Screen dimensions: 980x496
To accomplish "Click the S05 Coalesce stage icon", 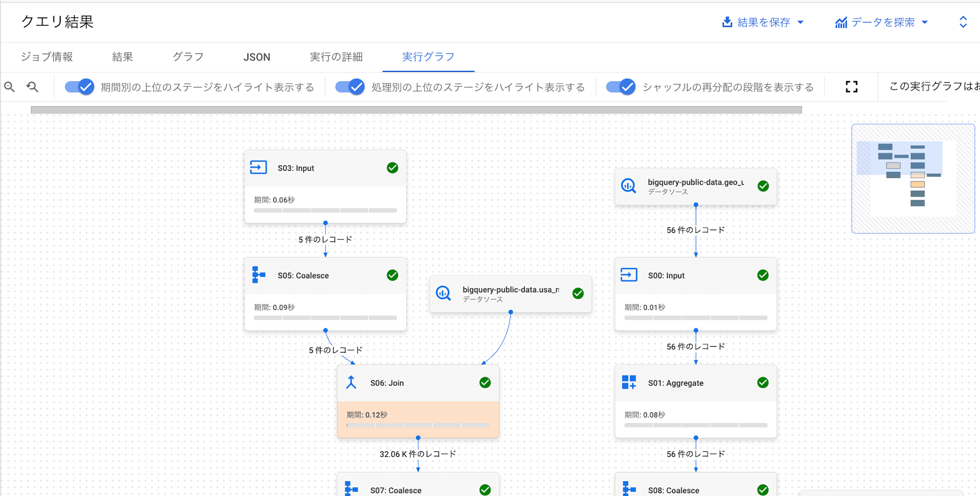I will click(x=259, y=275).
